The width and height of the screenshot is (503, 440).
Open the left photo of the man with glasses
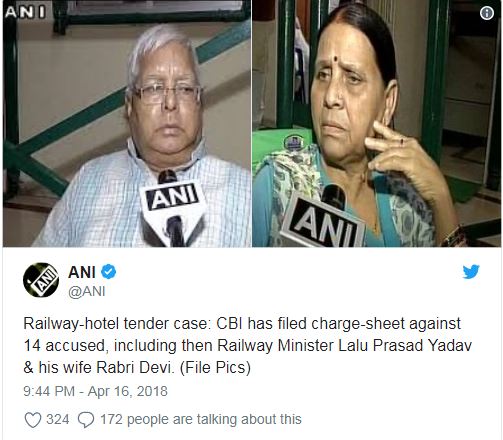pos(127,124)
